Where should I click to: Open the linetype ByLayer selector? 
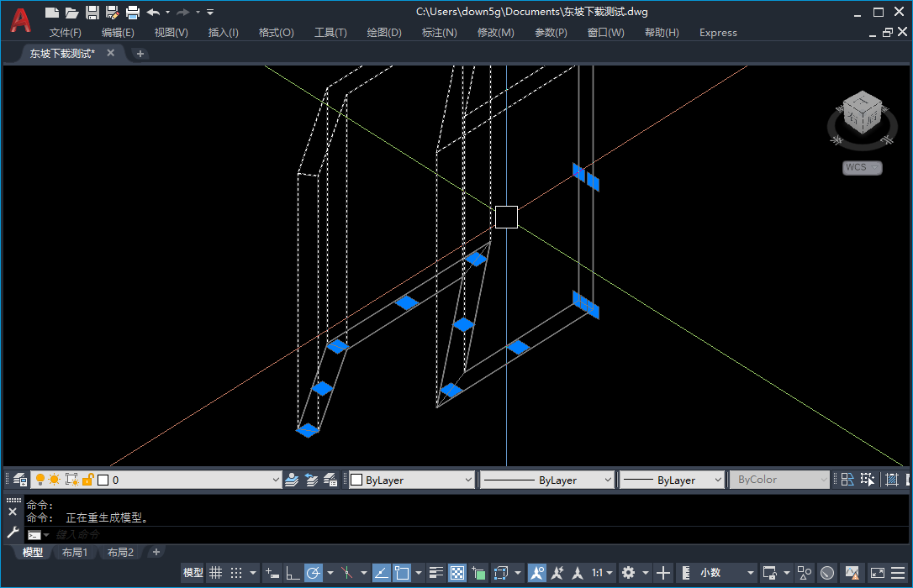[546, 479]
